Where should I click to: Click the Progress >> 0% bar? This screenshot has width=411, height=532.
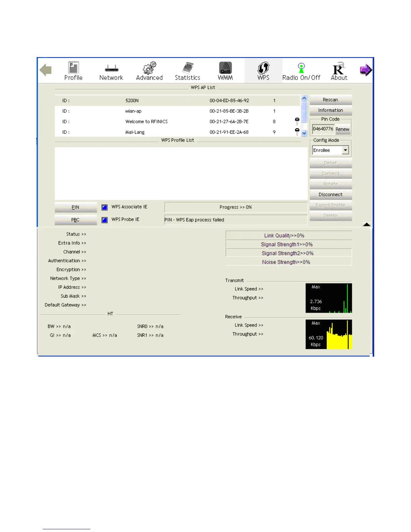coord(236,207)
